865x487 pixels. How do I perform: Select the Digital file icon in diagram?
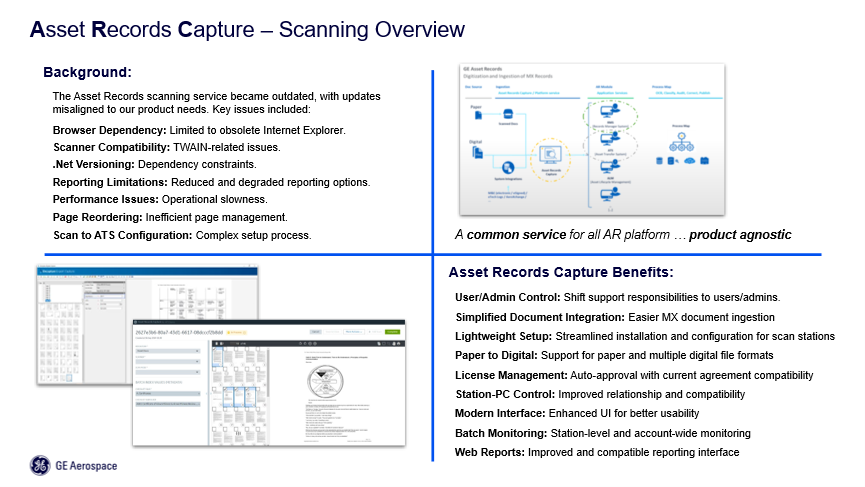[x=479, y=154]
